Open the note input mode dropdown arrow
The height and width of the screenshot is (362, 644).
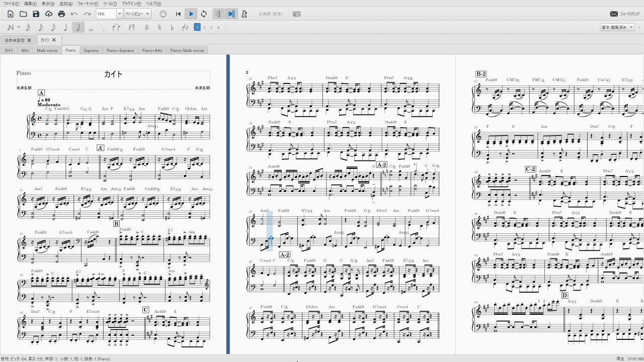[x=19, y=28]
